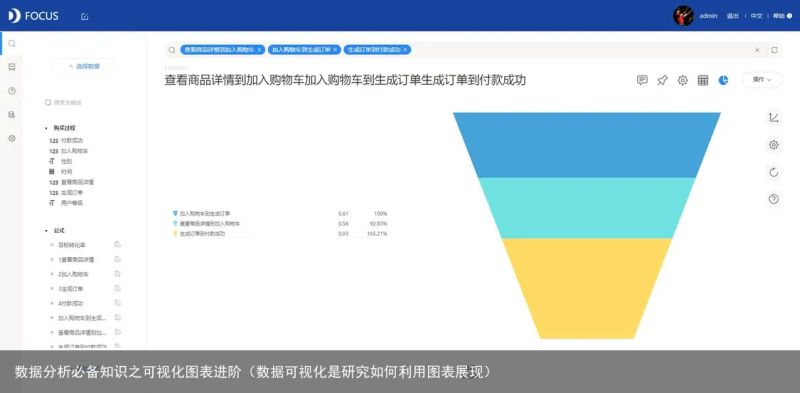
Task: Open the chart view pie icon
Action: (723, 80)
